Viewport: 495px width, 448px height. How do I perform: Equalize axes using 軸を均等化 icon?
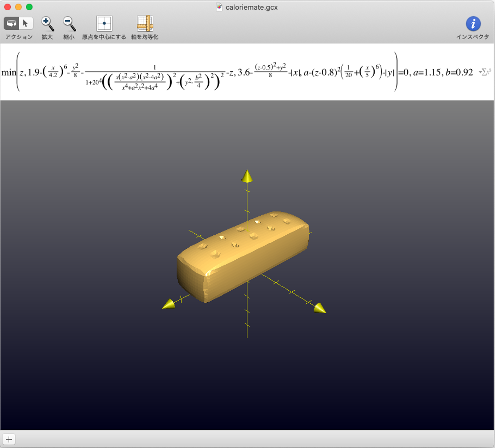click(x=145, y=24)
